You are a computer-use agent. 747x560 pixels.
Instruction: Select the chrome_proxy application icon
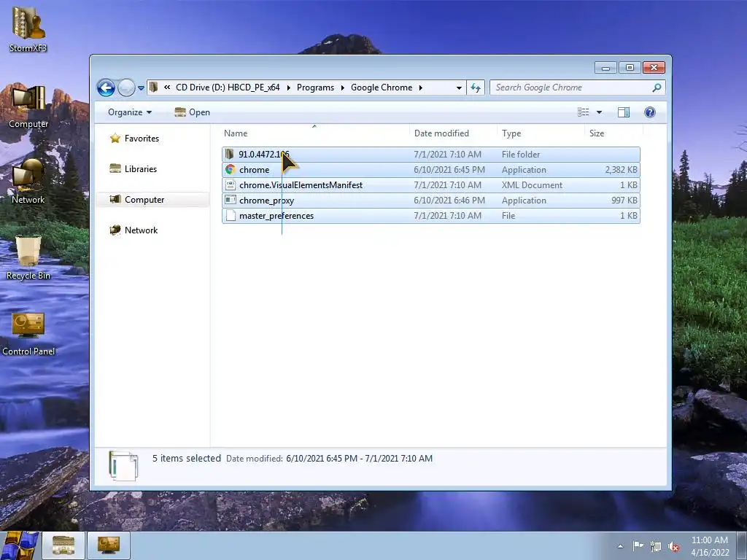tap(230, 200)
